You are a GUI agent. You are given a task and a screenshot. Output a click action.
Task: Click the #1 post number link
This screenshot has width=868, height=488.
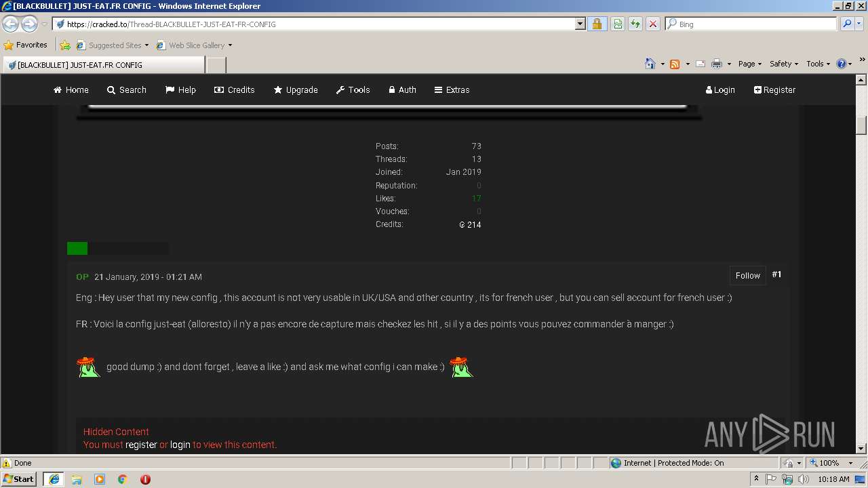point(777,274)
